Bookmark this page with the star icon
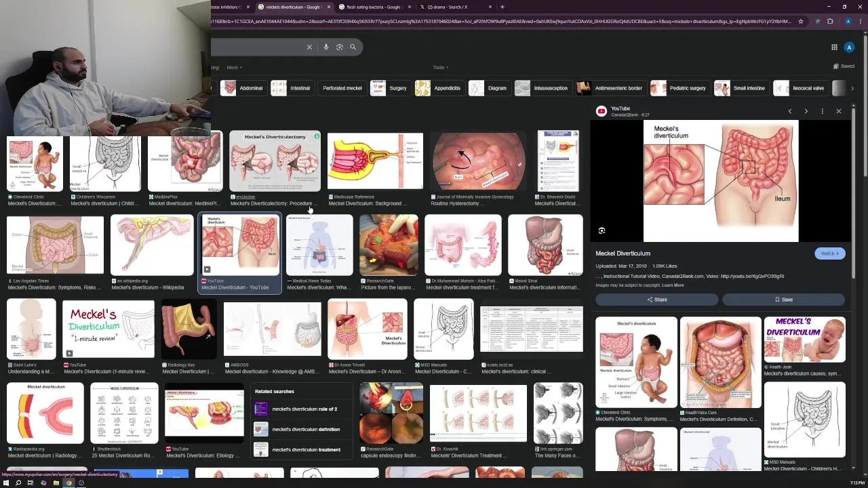868x488 pixels. (x=801, y=21)
